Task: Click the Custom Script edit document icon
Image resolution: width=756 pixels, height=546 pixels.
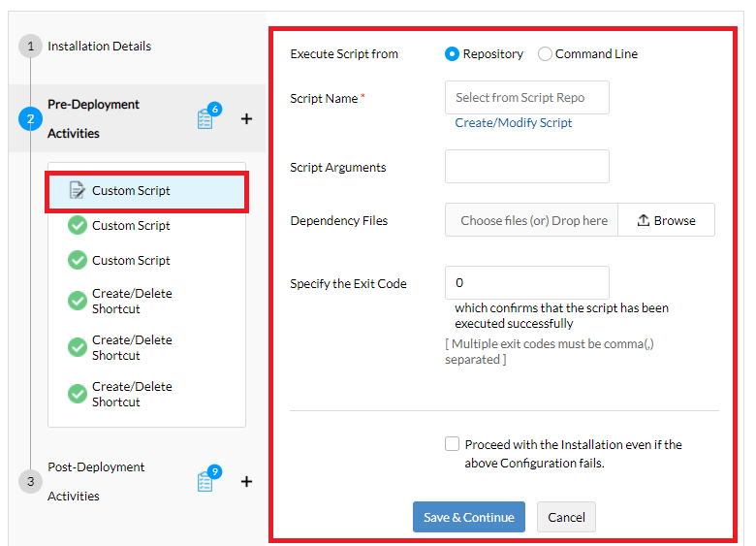Action: point(78,190)
